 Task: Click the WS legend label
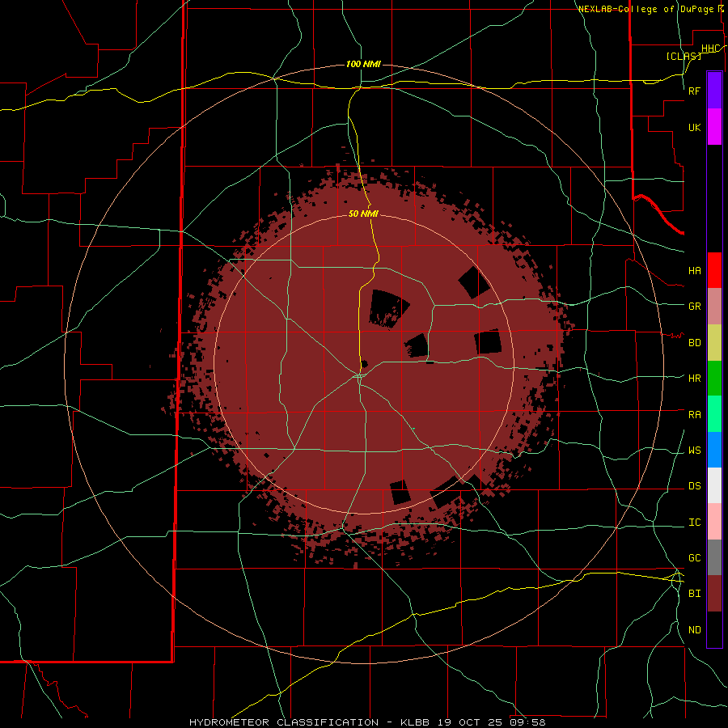[x=694, y=450]
